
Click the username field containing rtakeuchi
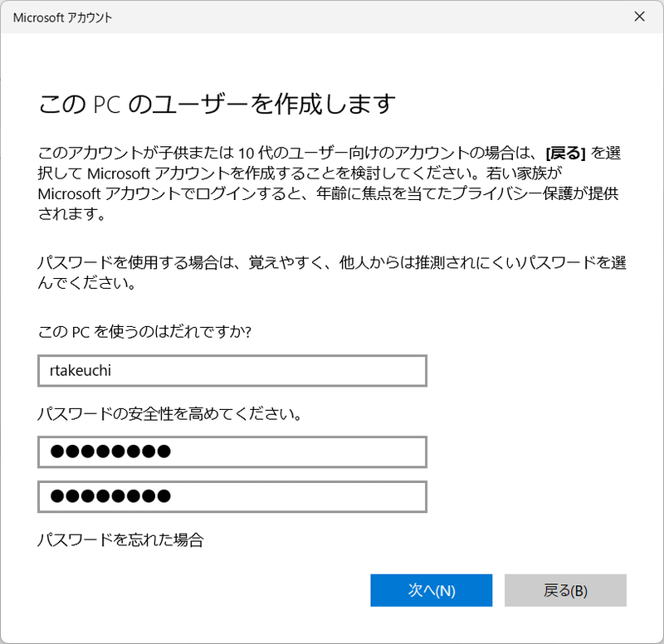pyautogui.click(x=232, y=370)
